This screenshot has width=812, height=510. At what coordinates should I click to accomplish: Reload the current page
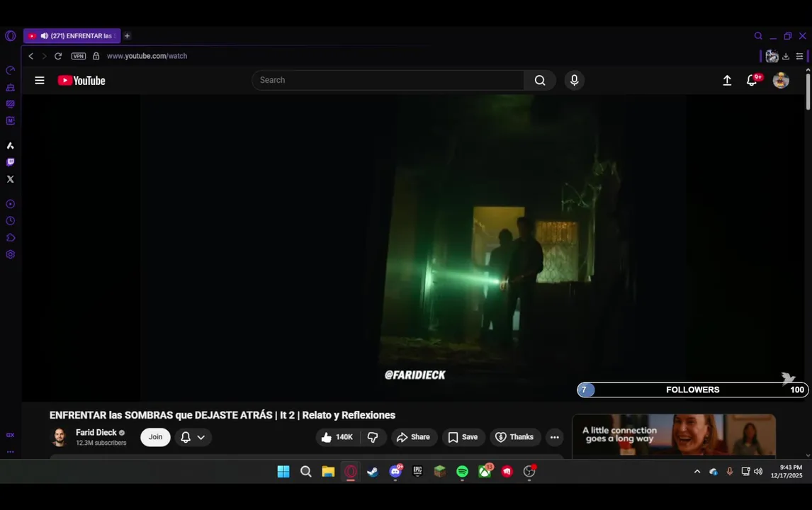coord(58,56)
